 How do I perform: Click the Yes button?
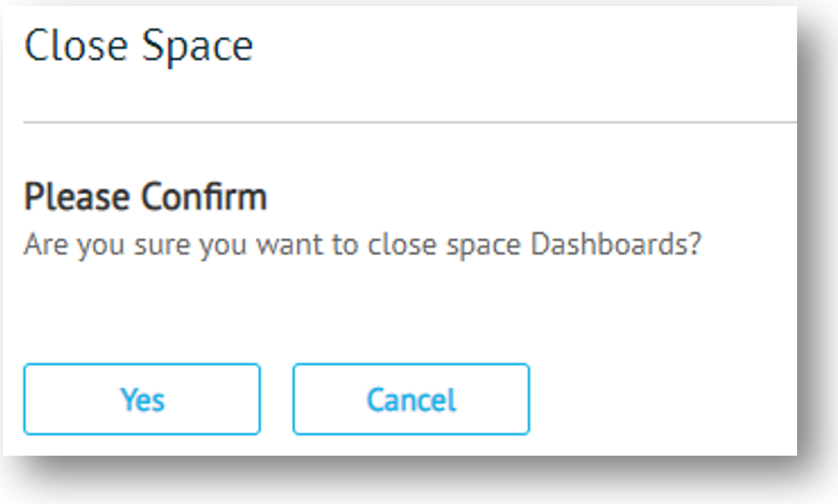coord(142,399)
